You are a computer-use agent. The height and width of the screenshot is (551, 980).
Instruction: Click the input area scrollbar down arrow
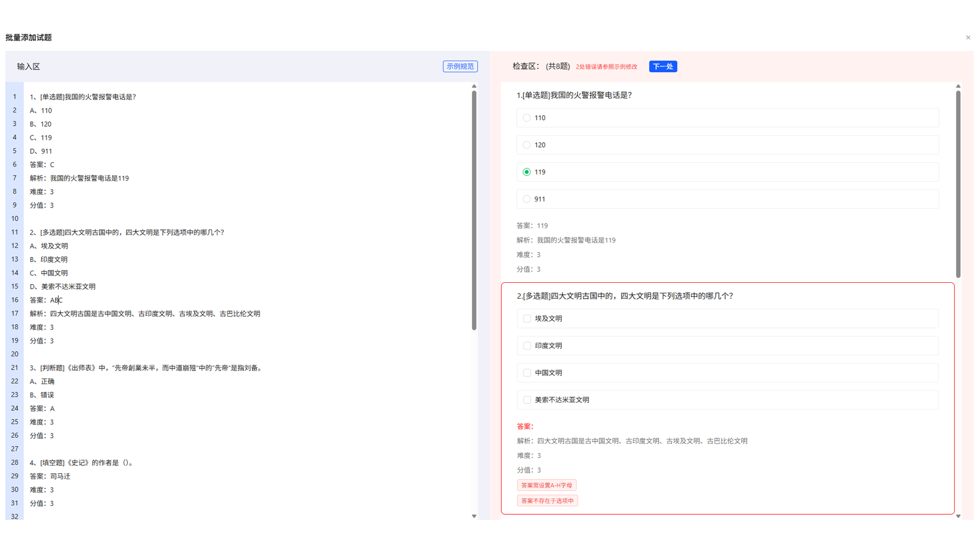click(474, 516)
